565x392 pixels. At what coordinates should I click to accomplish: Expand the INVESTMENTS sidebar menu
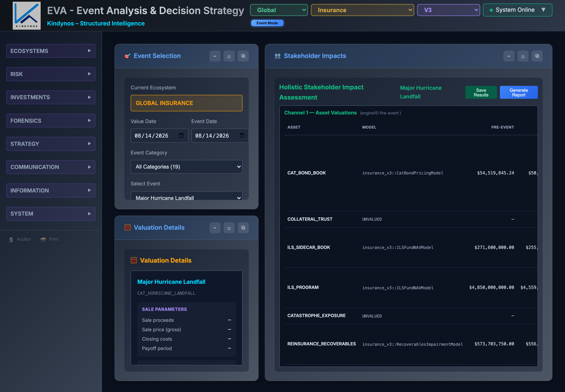(x=51, y=97)
